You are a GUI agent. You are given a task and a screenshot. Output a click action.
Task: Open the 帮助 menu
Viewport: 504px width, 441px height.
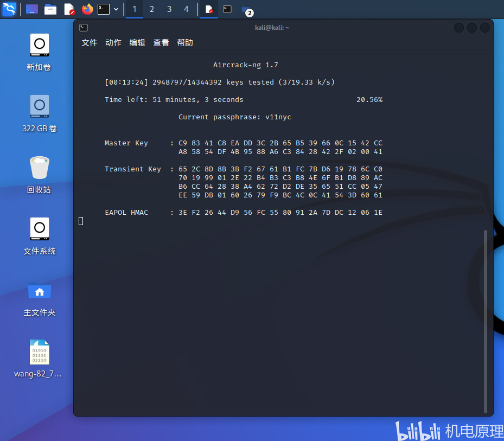185,43
